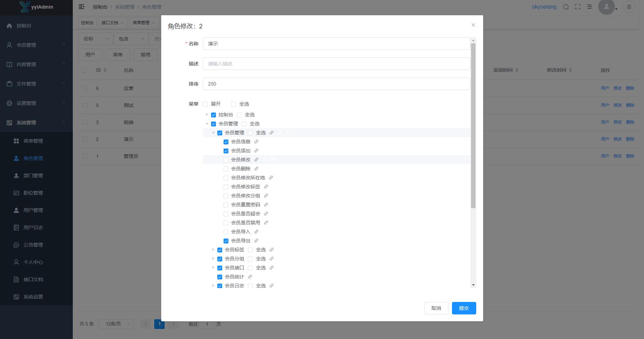Uncheck the 会员添加 checkbox
This screenshot has width=644, height=339.
226,151
